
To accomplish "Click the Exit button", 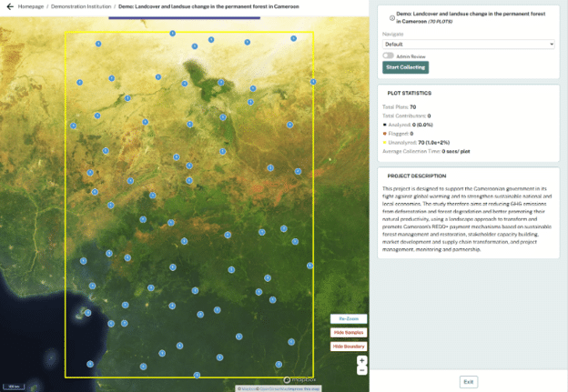I will (469, 382).
